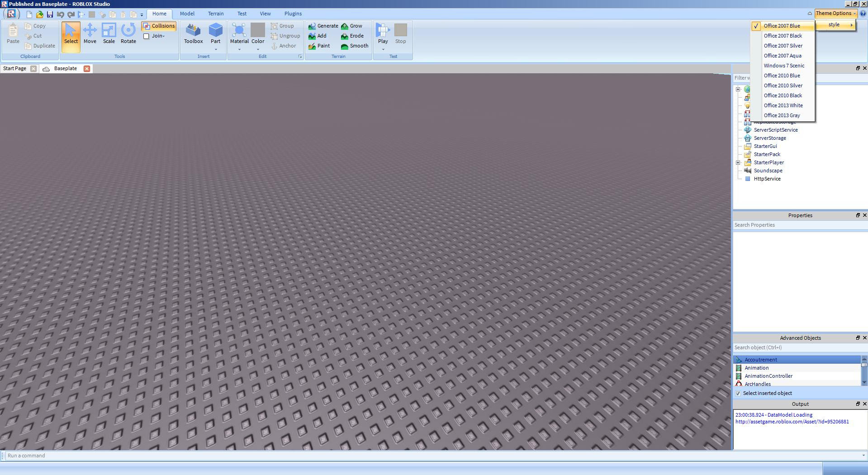Viewport: 868px width, 475px height.
Task: Uncheck Select inserted object checkbox
Action: 738,394
